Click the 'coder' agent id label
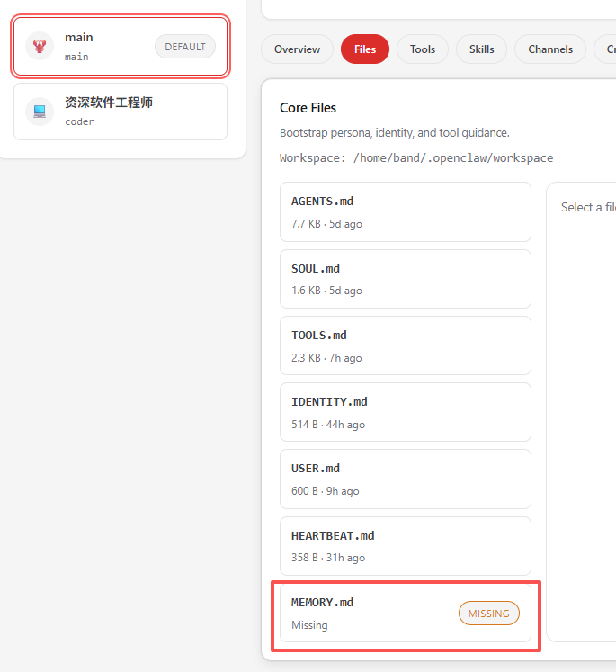The width and height of the screenshot is (616, 672). (x=79, y=121)
